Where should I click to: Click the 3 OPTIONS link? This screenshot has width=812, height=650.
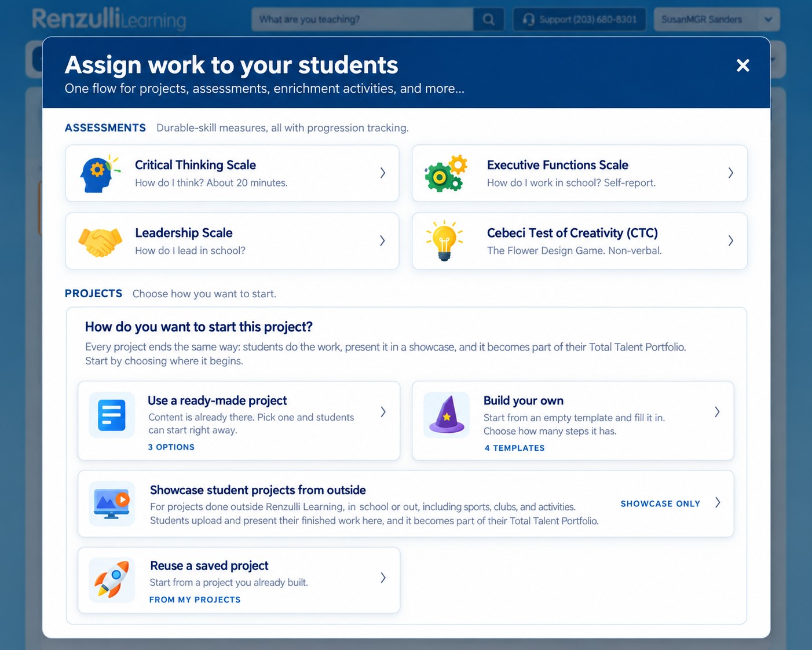171,447
